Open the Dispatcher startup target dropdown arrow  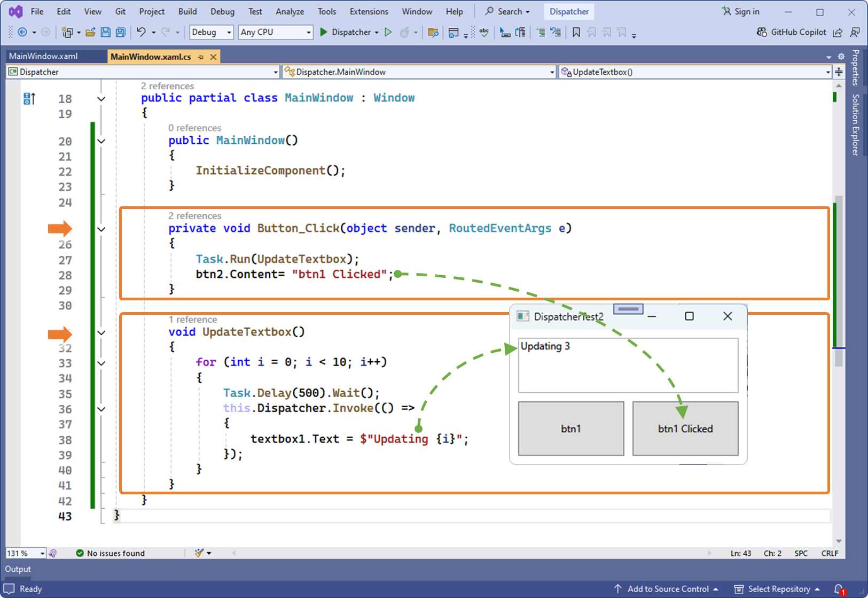point(377,33)
